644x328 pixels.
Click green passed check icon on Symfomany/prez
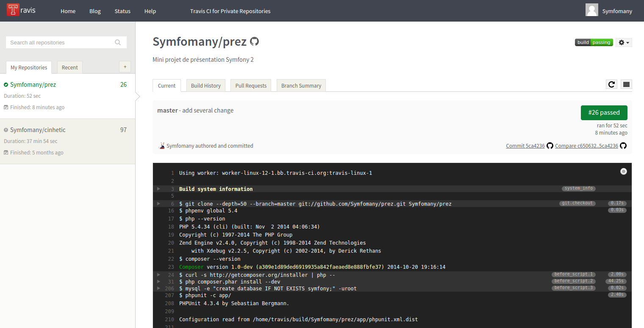[x=6, y=85]
